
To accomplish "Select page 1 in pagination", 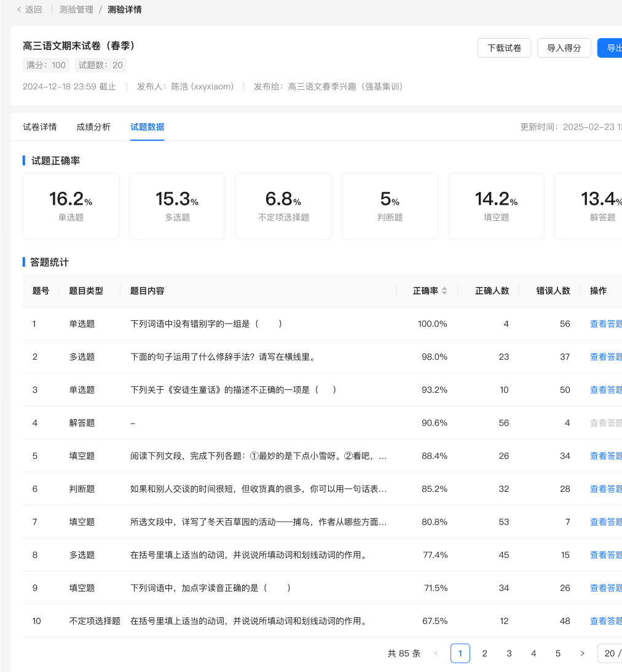I will (460, 654).
